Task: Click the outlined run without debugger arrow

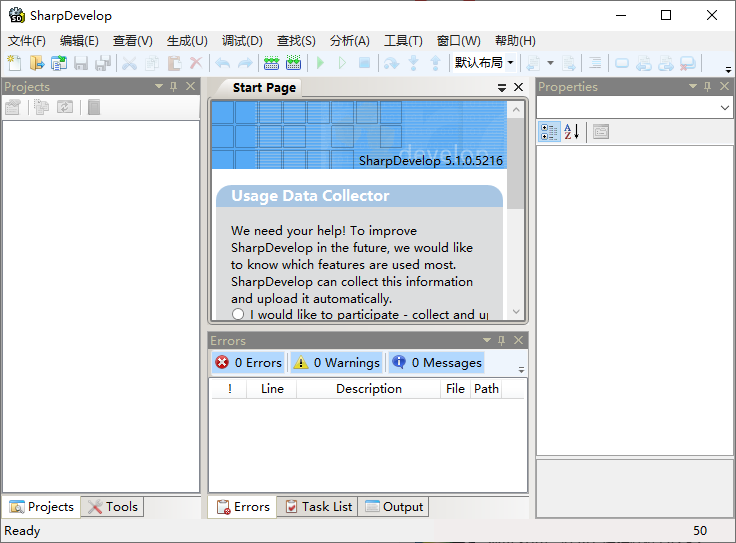Action: coord(343,62)
